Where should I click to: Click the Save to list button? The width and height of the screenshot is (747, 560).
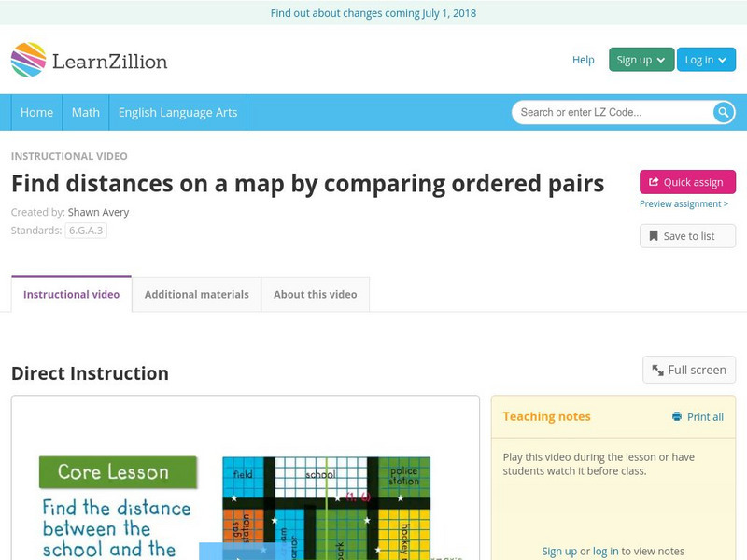click(x=687, y=235)
